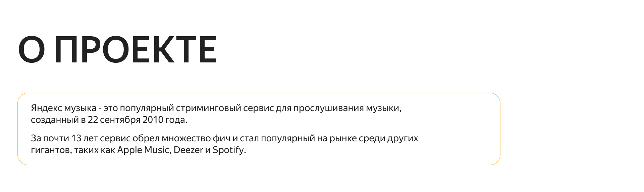Click the "Apple Music" text

coord(144,150)
